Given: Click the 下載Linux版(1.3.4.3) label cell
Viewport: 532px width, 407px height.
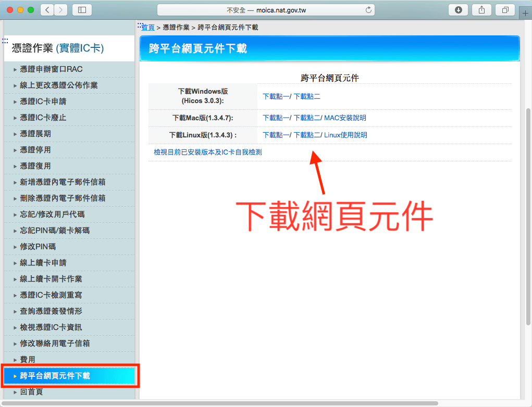Looking at the screenshot, I should [x=203, y=135].
